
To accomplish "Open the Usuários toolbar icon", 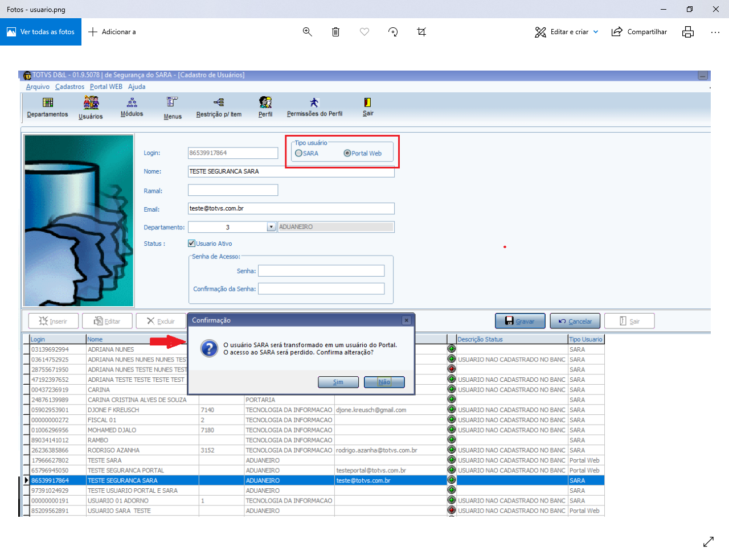I will 91,108.
